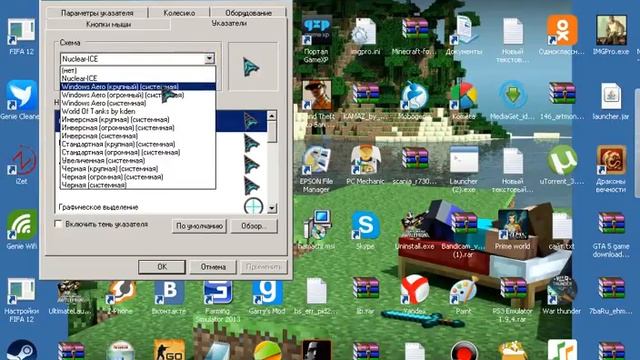
Task: Click the pointer list scroll-down arrow
Action: tap(272, 208)
